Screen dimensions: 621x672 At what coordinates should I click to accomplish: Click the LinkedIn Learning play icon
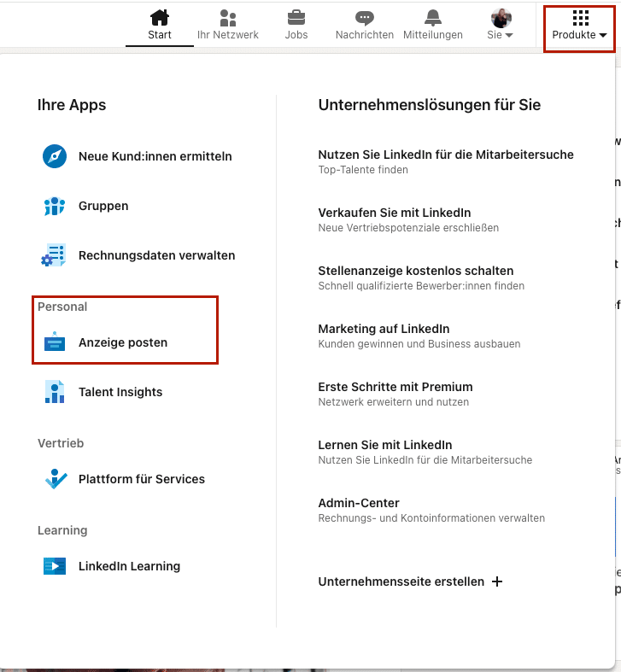55,566
